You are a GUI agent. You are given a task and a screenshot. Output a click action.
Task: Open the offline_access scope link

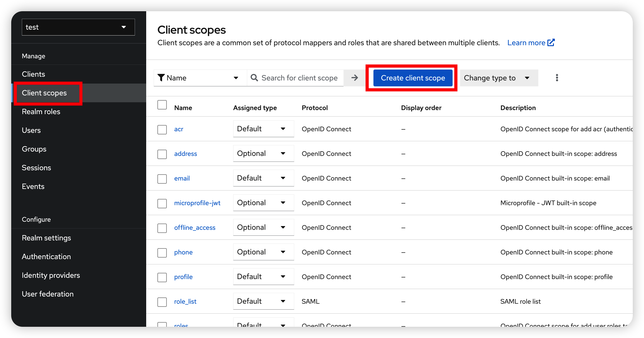click(x=195, y=228)
